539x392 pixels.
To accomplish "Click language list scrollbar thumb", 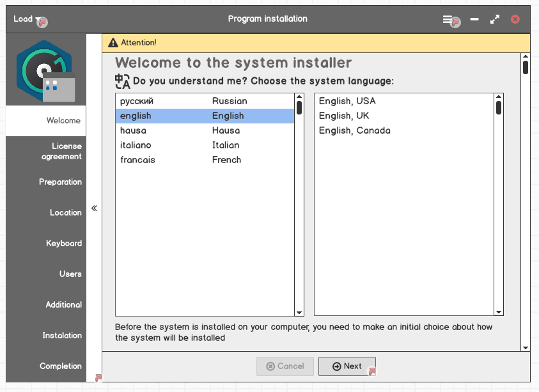I will coord(299,107).
